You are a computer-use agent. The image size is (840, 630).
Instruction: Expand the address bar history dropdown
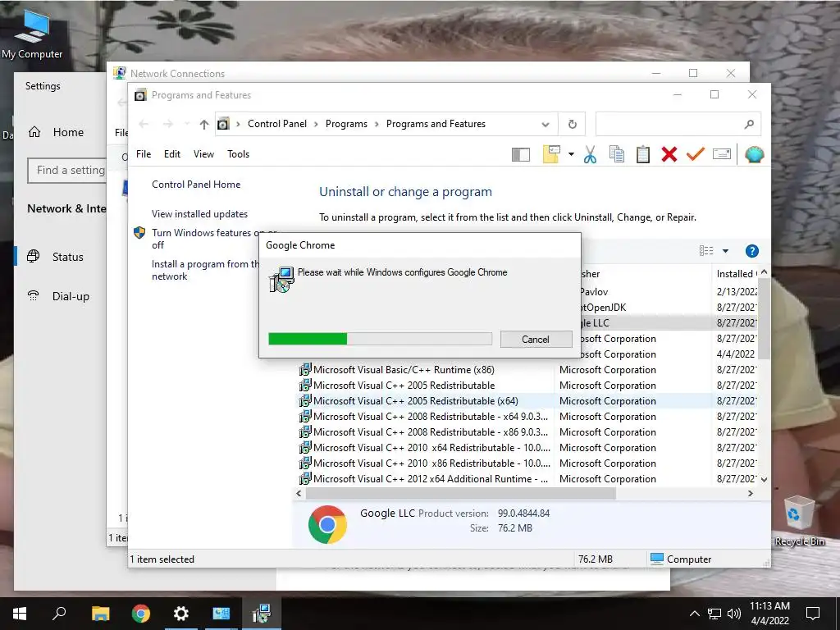pyautogui.click(x=546, y=125)
